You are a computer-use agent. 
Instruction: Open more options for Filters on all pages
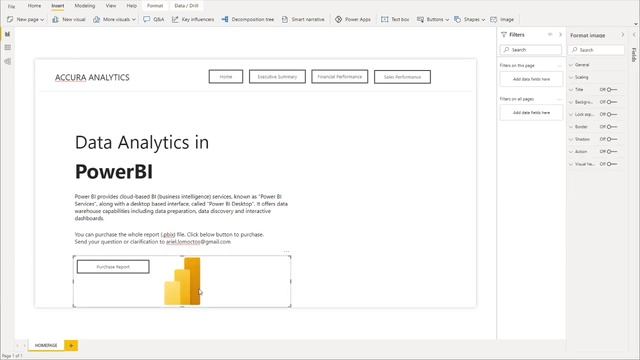[560, 99]
